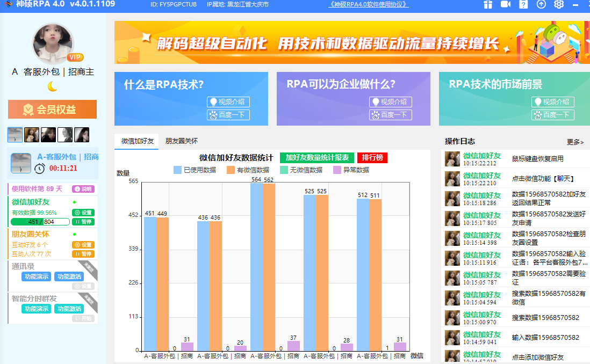Click the blue chart bar labeled 564
This screenshot has height=364, width=590.
[257, 267]
